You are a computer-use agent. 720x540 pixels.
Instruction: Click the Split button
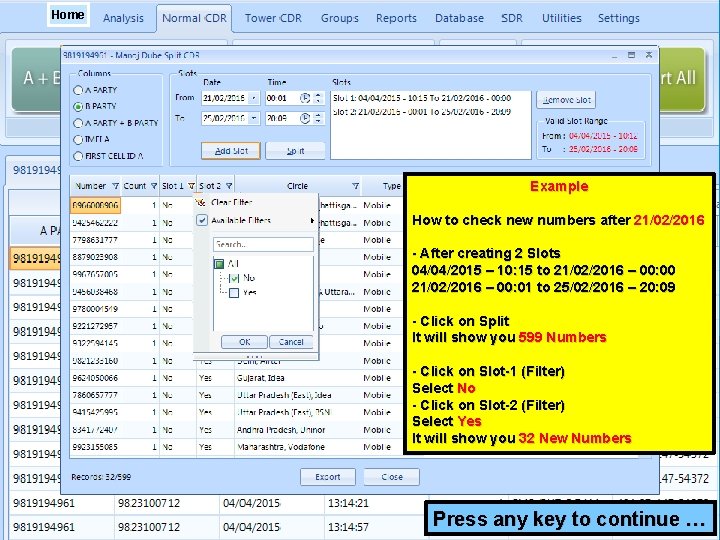[x=295, y=151]
